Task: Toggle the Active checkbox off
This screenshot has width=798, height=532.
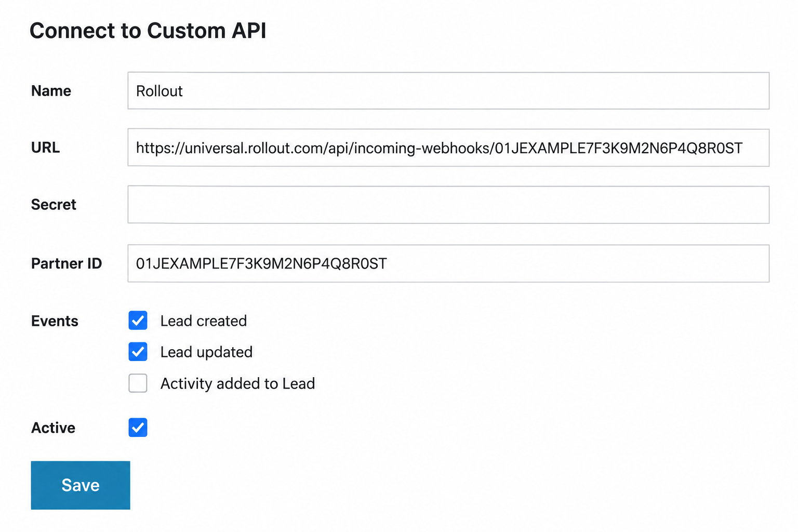Action: point(138,428)
